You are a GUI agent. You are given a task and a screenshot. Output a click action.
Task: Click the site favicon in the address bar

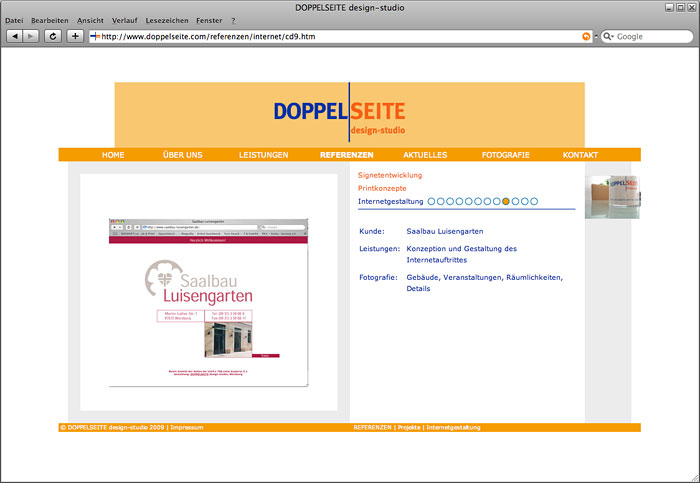95,37
